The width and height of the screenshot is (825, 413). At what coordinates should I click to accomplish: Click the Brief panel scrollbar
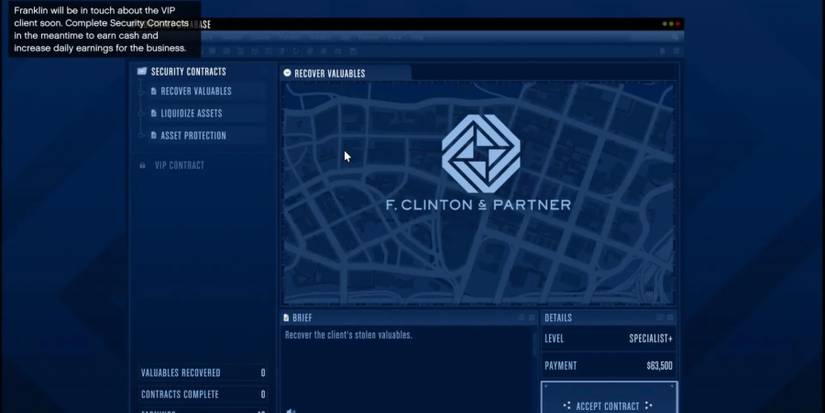click(535, 345)
